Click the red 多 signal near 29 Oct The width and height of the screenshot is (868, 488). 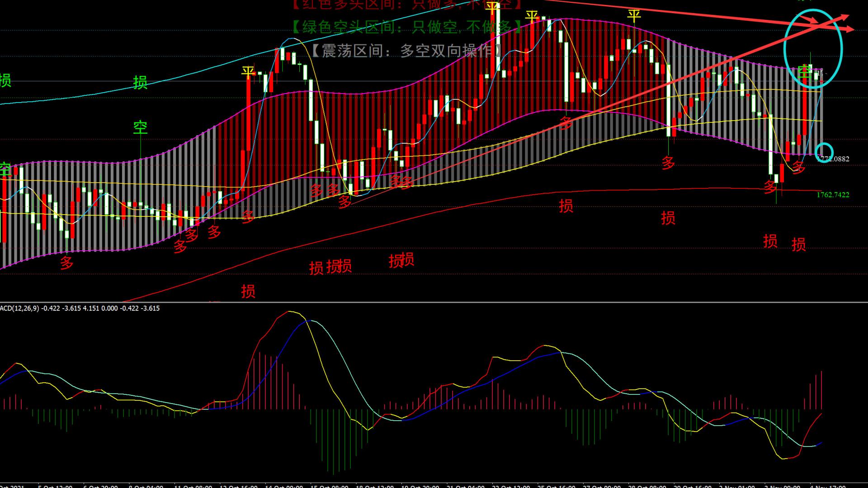pos(668,163)
